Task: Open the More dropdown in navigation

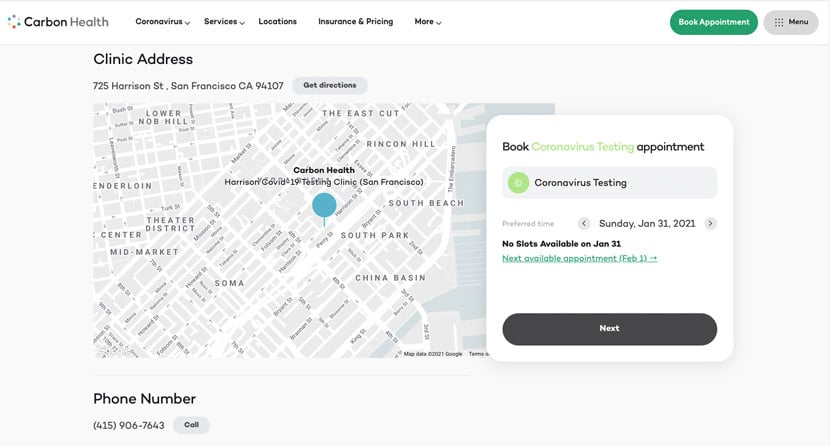Action: [427, 22]
